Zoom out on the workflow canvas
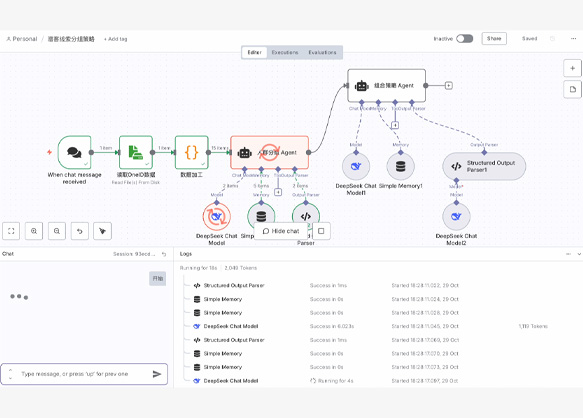 click(x=57, y=231)
